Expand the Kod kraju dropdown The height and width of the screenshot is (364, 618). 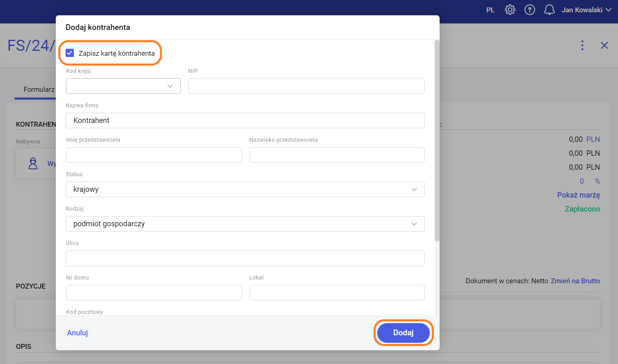click(123, 86)
